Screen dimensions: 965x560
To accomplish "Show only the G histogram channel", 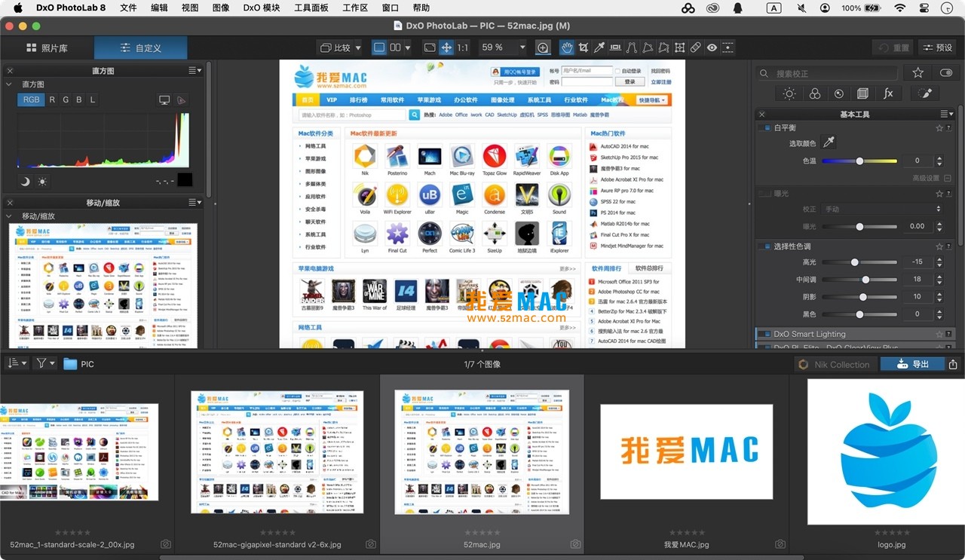I will click(66, 99).
